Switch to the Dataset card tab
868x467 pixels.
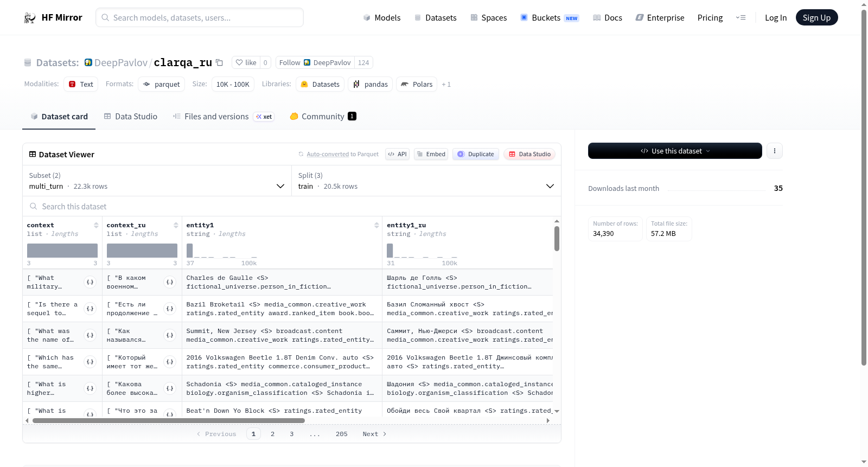tap(59, 117)
